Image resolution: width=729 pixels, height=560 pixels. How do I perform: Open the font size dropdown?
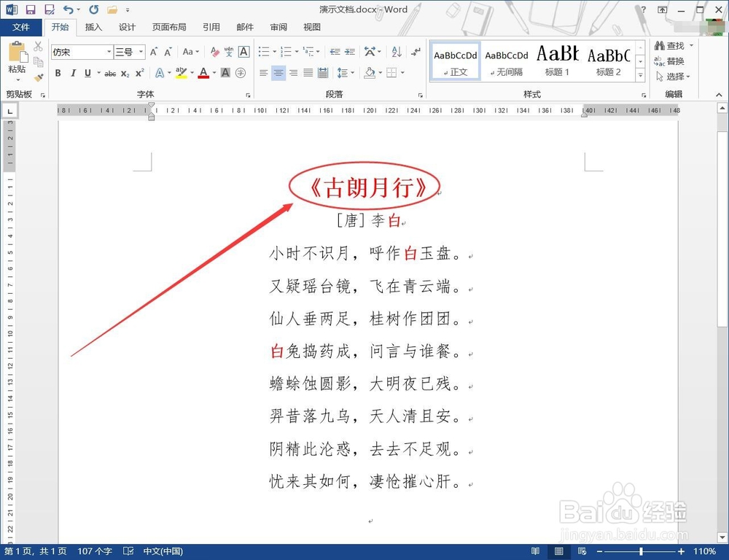[x=140, y=52]
